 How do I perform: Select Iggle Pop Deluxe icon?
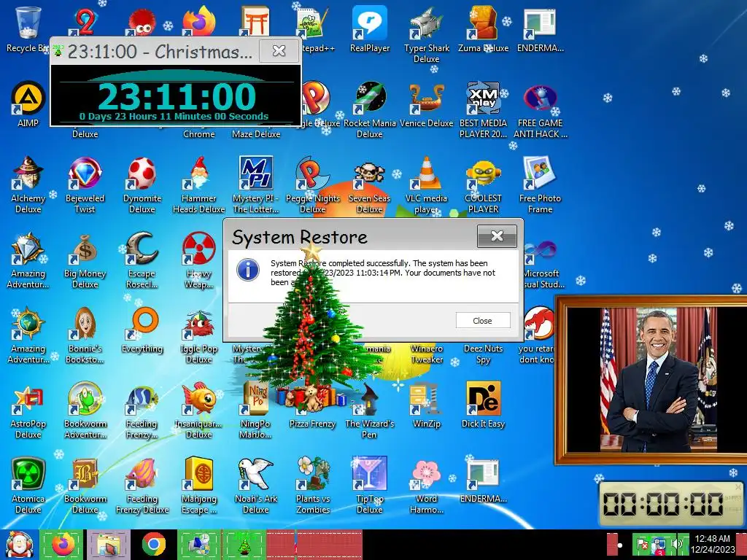click(198, 335)
